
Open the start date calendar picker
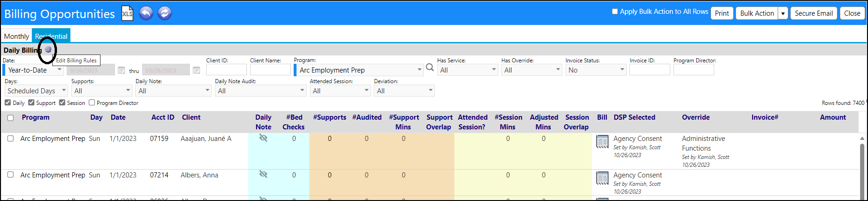point(121,70)
